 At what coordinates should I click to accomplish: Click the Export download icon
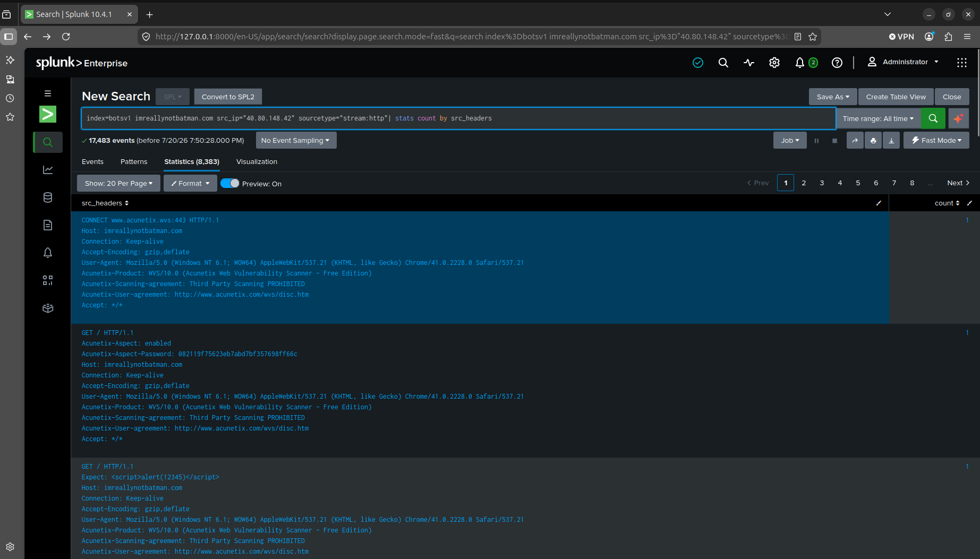[x=891, y=141]
